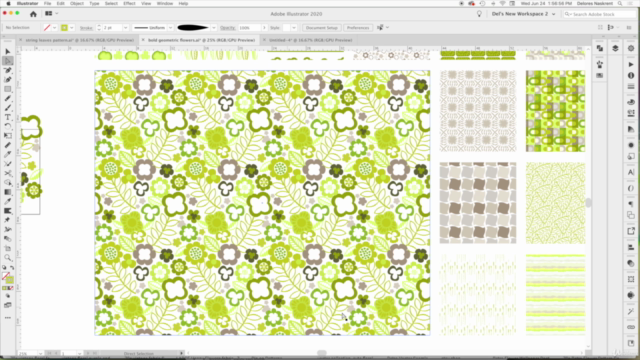The width and height of the screenshot is (640, 360).
Task: Expand opacity slider arrow
Action: [264, 28]
